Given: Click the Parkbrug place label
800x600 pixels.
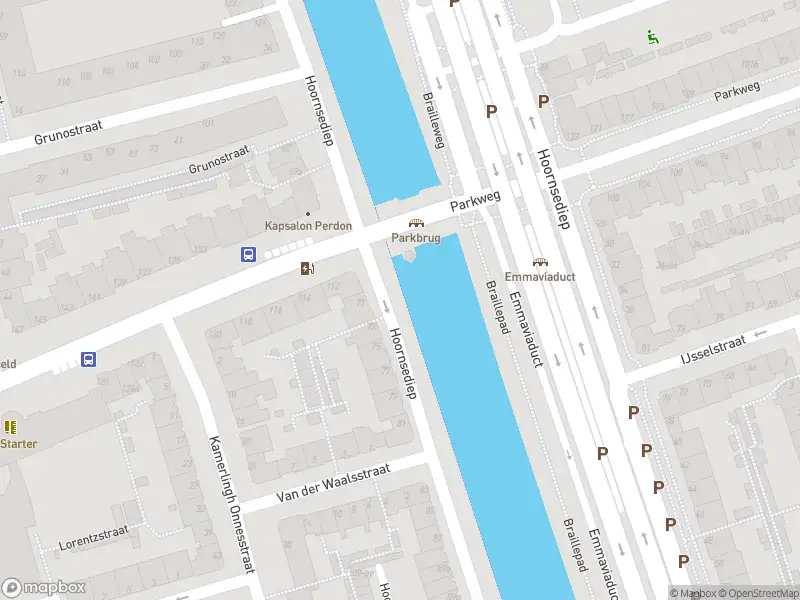Looking at the screenshot, I should (416, 238).
